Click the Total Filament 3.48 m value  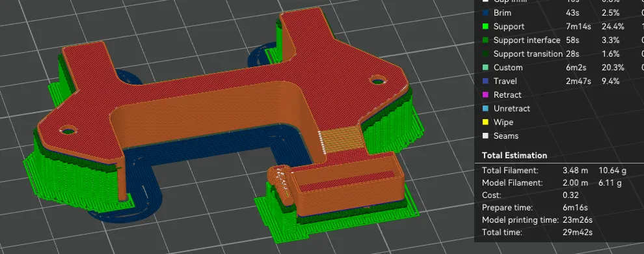(571, 170)
